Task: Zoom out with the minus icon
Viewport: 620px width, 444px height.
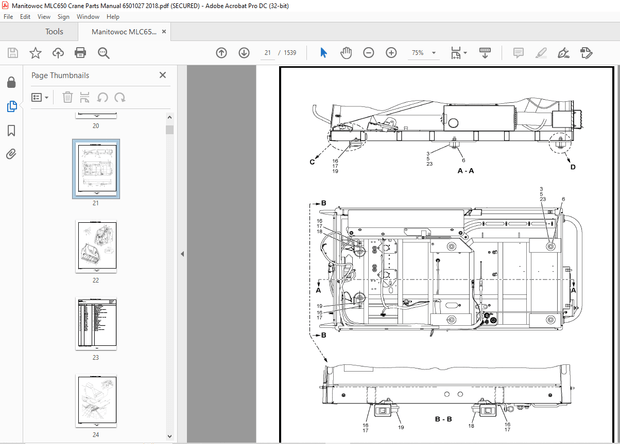Action: click(369, 53)
